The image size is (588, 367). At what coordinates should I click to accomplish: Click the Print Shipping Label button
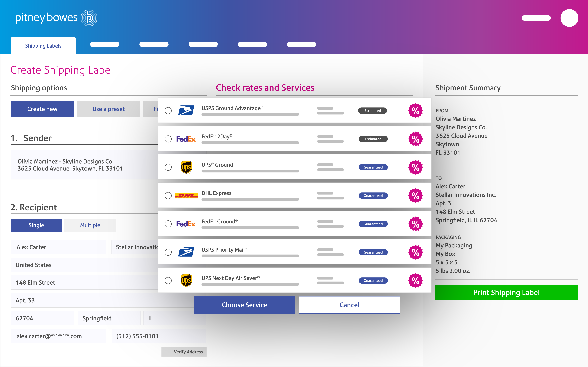(x=506, y=292)
